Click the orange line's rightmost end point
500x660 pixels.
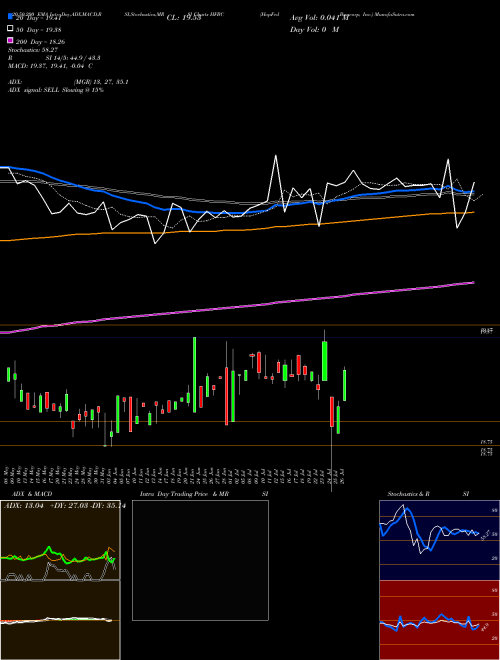click(x=474, y=212)
